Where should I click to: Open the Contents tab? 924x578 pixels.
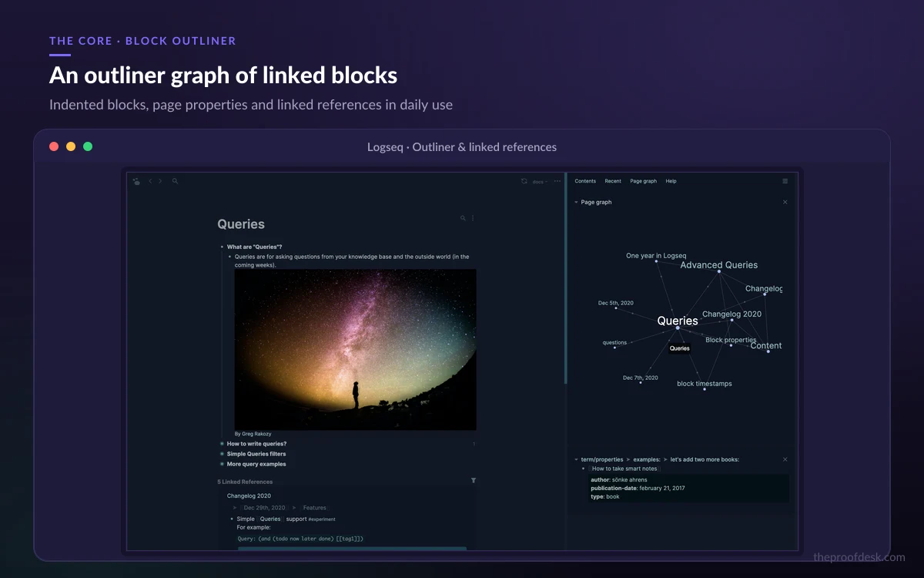[585, 181]
